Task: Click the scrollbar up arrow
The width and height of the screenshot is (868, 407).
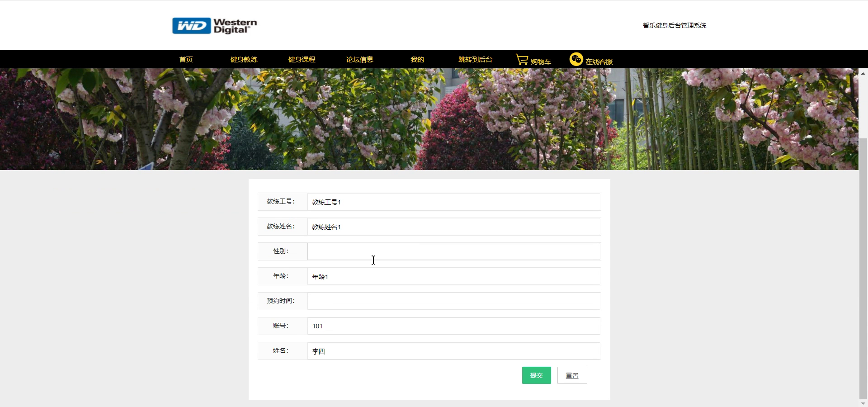Action: [x=863, y=73]
